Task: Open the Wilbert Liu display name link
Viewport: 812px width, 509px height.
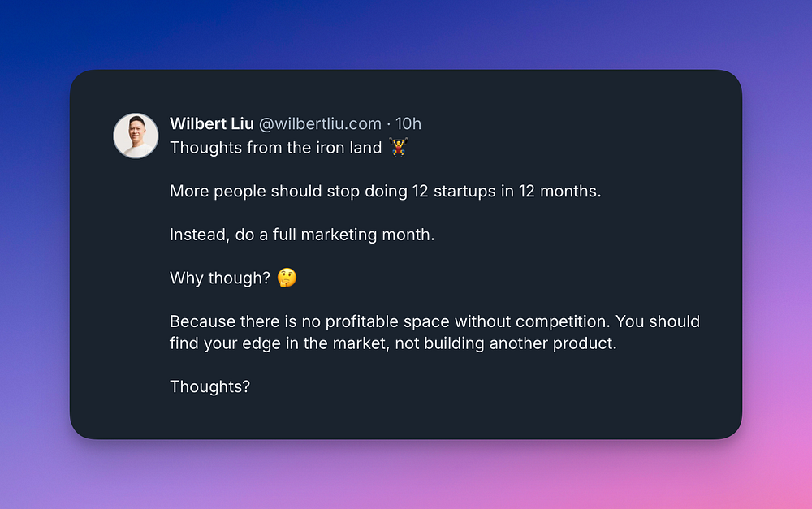Action: coord(211,123)
